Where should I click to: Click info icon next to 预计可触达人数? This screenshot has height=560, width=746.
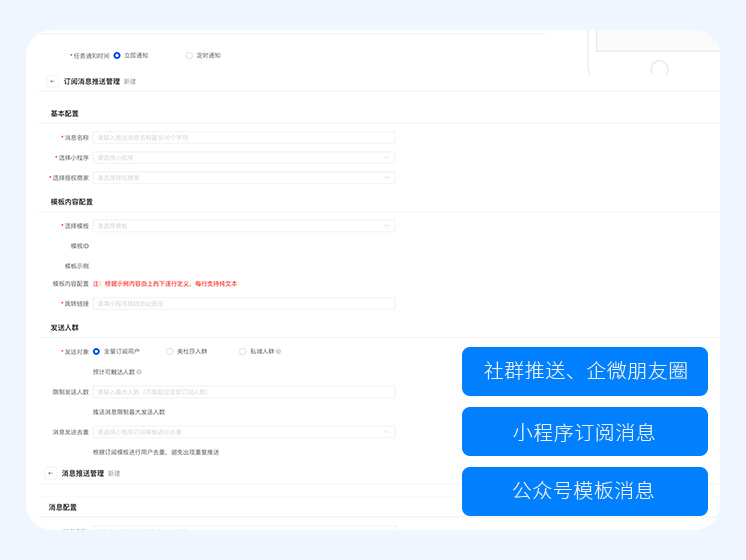click(139, 372)
